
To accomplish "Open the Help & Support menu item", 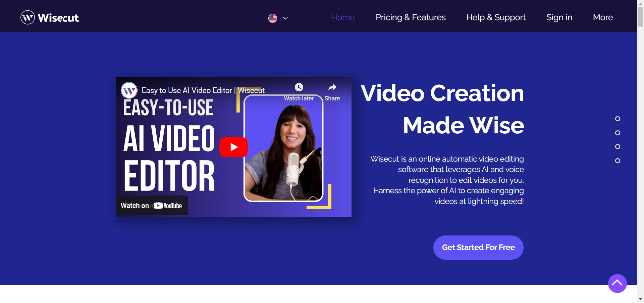I will pyautogui.click(x=496, y=17).
